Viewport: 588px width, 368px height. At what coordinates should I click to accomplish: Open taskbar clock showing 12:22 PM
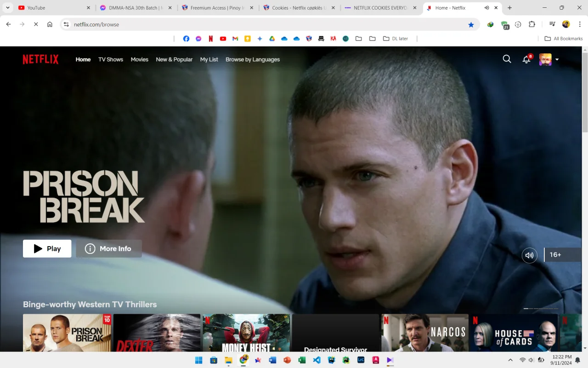coord(562,360)
